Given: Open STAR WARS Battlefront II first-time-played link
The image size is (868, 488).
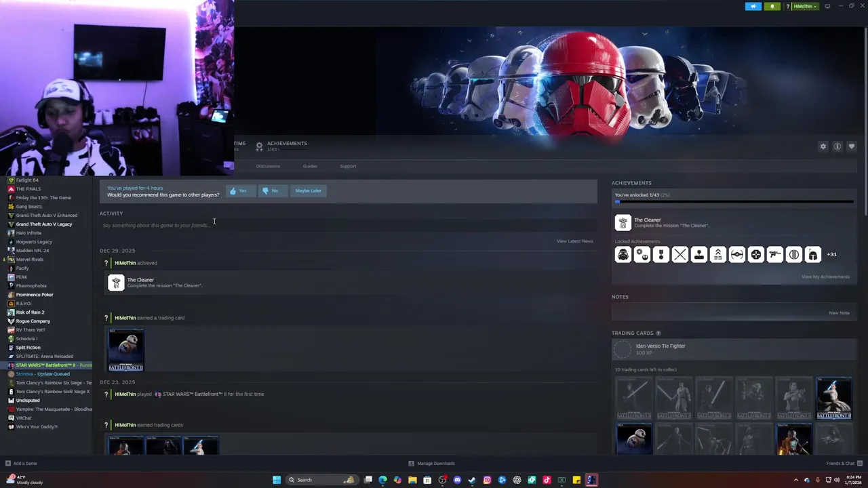Looking at the screenshot, I should [x=213, y=394].
